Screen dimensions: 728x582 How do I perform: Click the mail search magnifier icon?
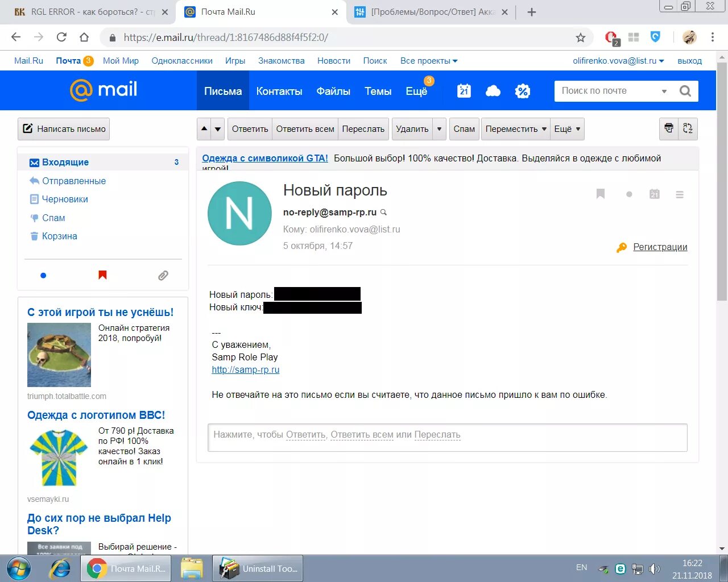685,91
